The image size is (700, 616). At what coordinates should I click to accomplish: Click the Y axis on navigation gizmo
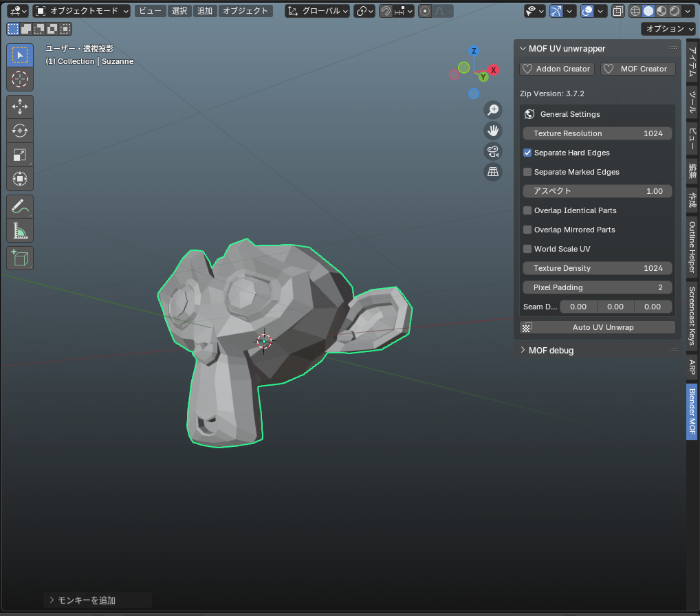(483, 77)
